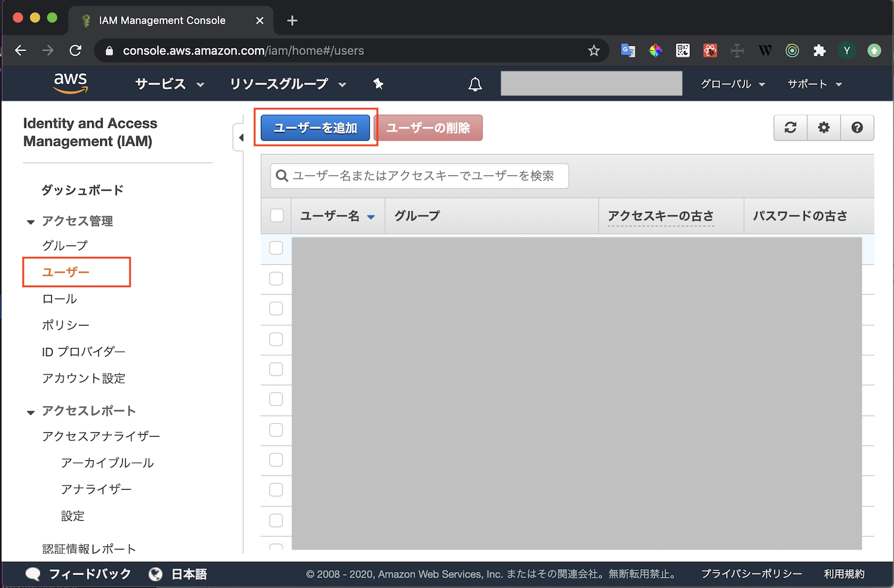The height and width of the screenshot is (588, 894).
Task: Open the QR code extension icon
Action: 683,51
